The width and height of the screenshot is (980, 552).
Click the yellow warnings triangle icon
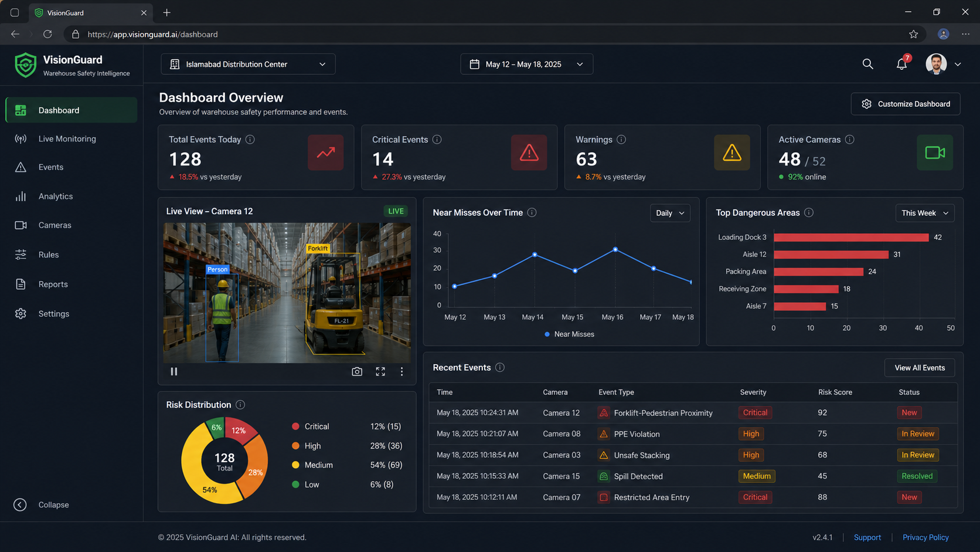pyautogui.click(x=732, y=153)
